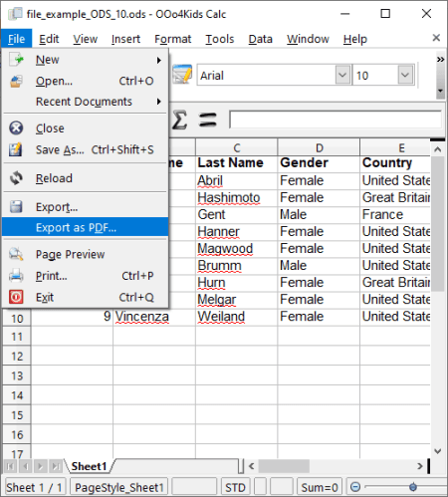Click the zoom slider handle
448x497 pixels.
click(413, 487)
